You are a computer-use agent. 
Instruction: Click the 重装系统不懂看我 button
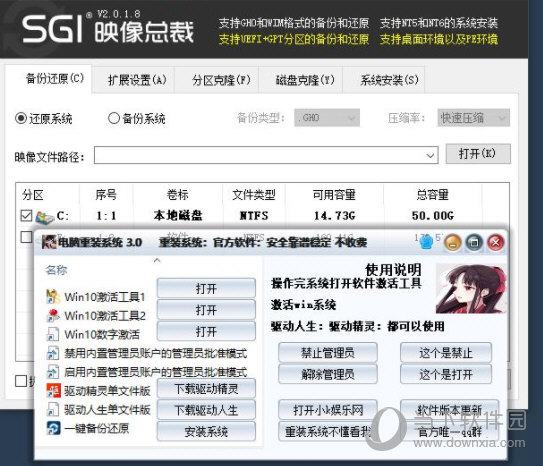pyautogui.click(x=328, y=432)
